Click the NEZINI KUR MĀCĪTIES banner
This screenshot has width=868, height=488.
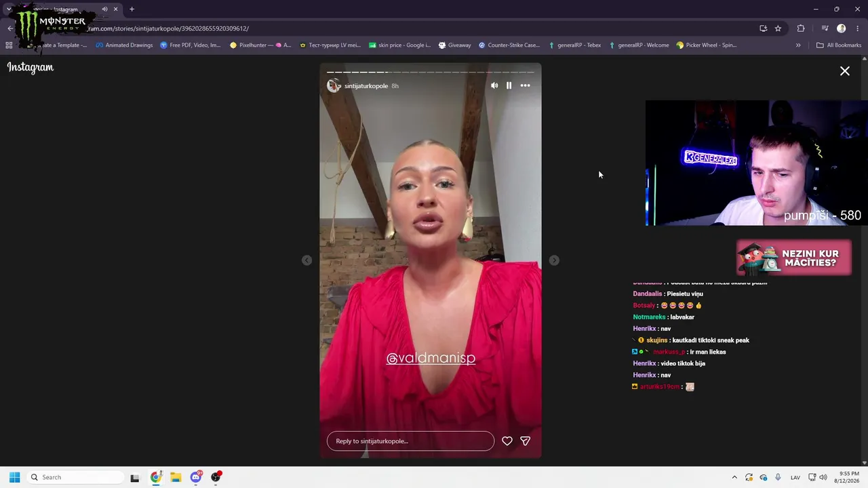point(794,258)
